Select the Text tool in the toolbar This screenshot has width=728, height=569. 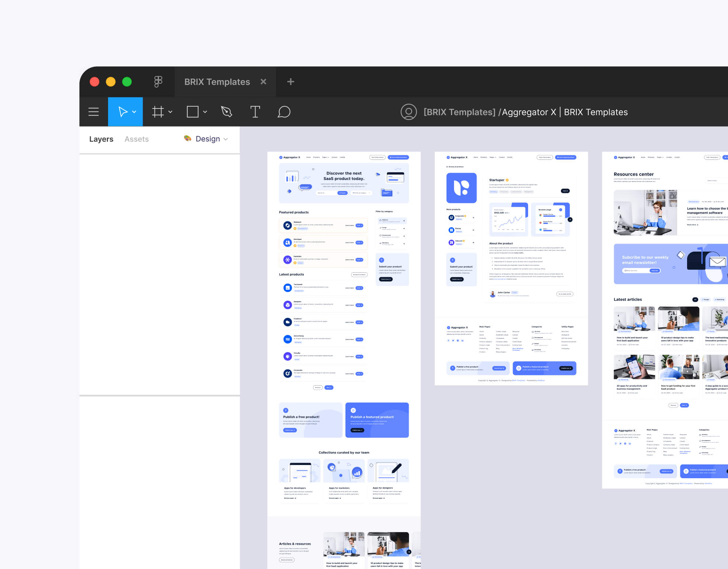coord(255,112)
